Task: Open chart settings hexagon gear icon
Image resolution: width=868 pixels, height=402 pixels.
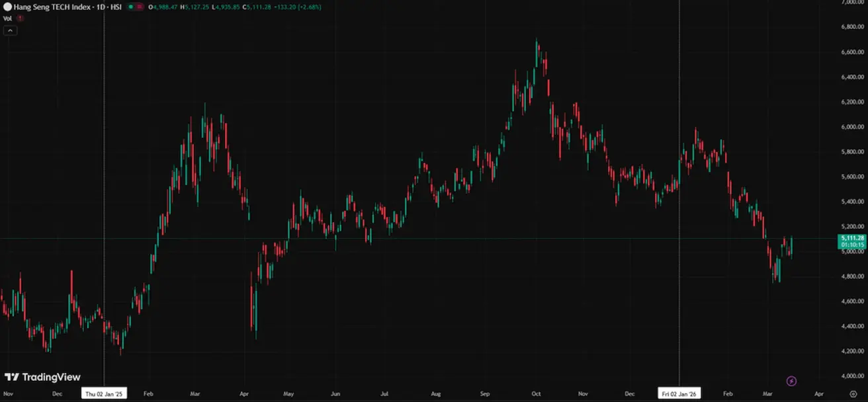Action: (853, 393)
